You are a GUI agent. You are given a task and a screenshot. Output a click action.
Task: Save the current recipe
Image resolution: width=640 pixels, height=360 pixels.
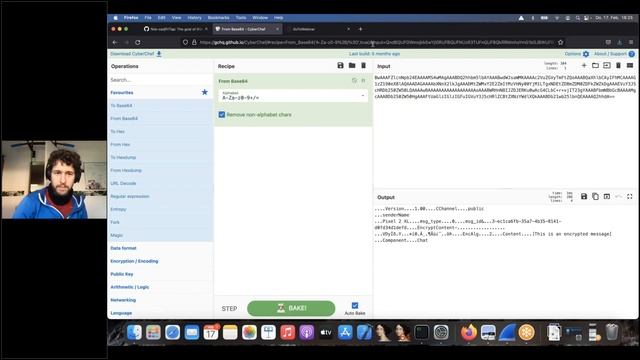coord(340,66)
